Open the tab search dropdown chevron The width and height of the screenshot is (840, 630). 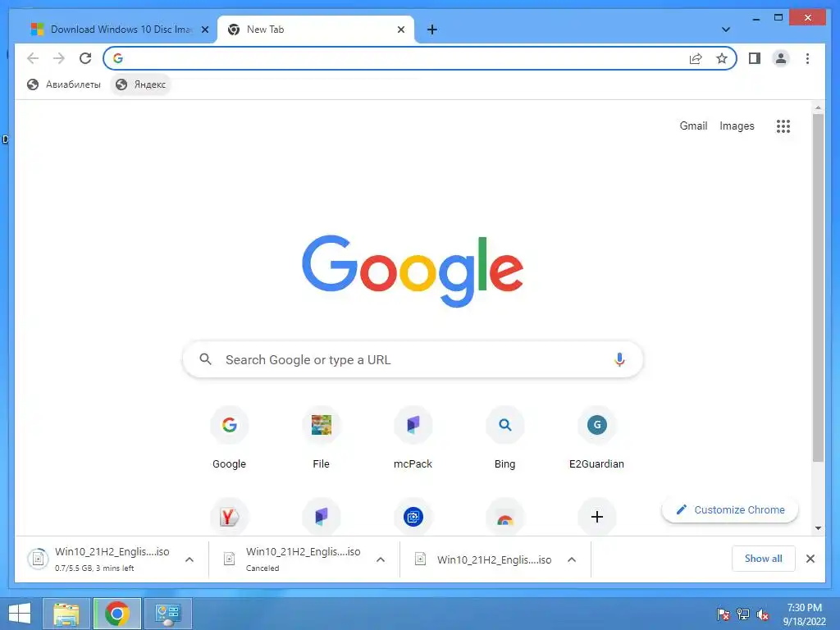pyautogui.click(x=726, y=30)
